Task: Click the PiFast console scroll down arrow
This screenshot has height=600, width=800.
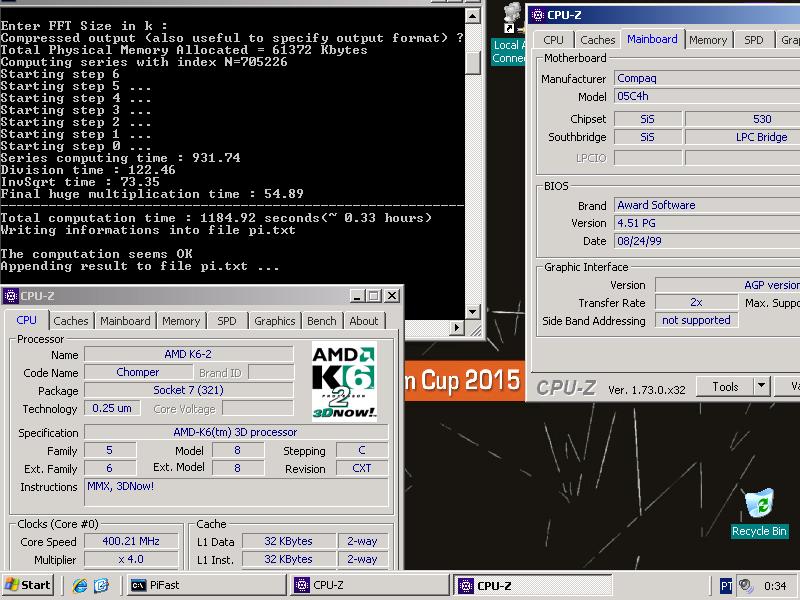Action: tap(472, 311)
